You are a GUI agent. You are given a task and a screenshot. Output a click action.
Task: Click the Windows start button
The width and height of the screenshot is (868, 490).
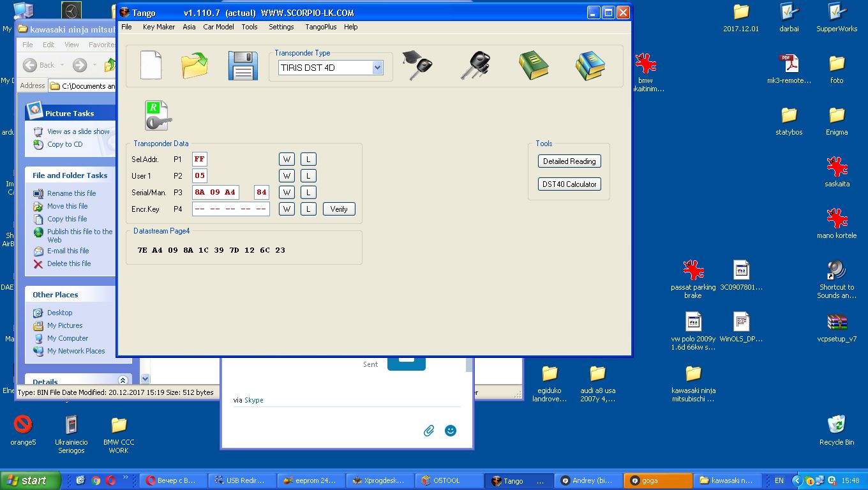[x=31, y=480]
